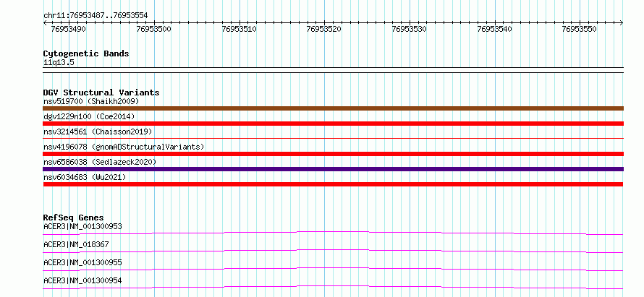Click the magenta line for NM_001300954
644x297 pixels.
[333, 287]
